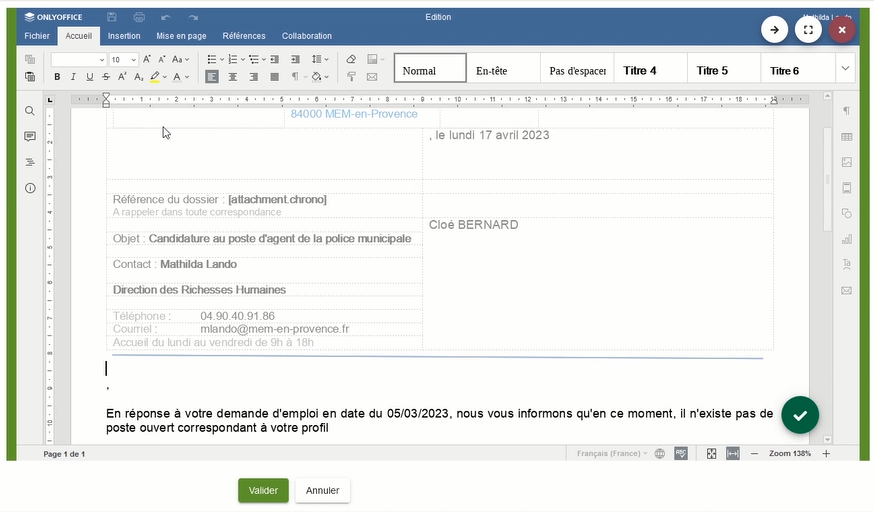This screenshot has height=513, width=874.
Task: Click the Valider button
Action: (x=263, y=491)
